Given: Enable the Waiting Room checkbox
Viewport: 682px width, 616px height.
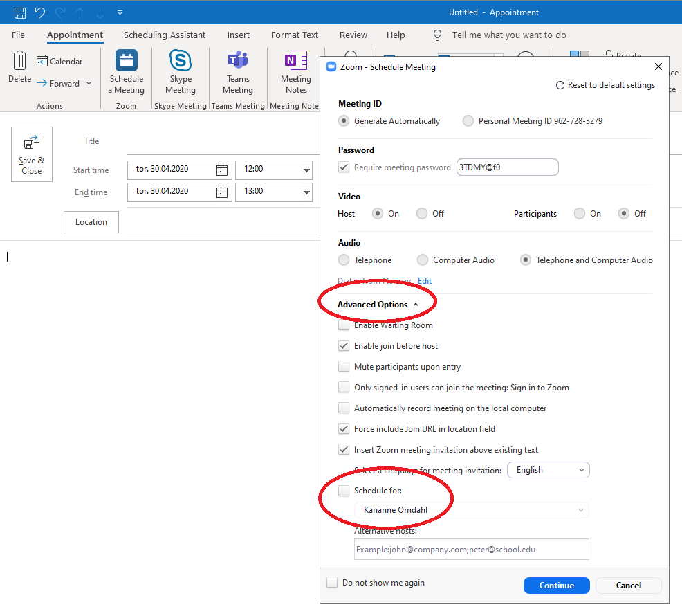Looking at the screenshot, I should 344,325.
